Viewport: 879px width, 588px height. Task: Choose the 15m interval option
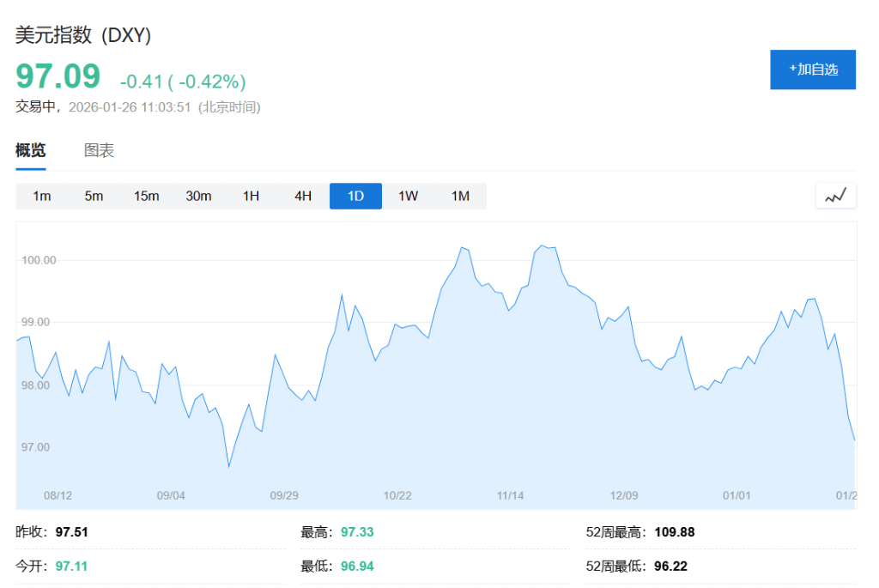coord(146,196)
